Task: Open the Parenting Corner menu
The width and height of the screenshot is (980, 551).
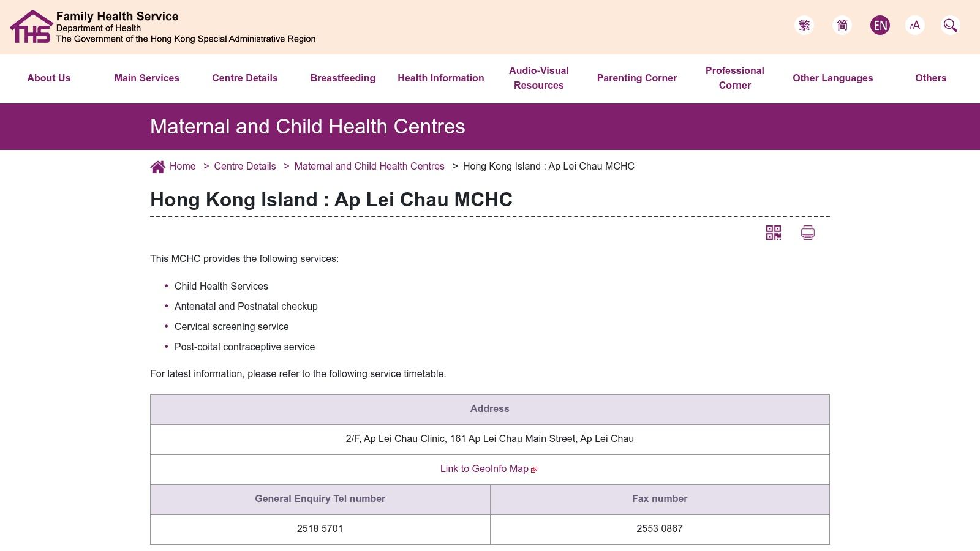Action: point(637,78)
